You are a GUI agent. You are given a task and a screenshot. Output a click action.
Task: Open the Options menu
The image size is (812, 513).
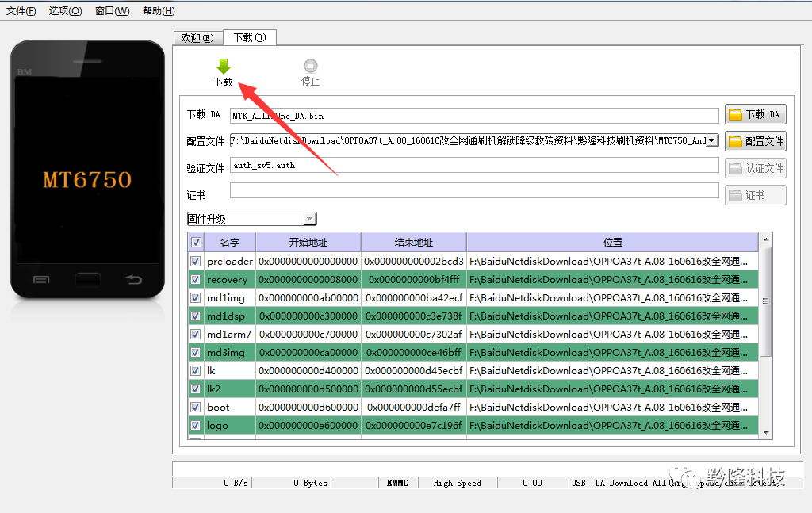(65, 11)
